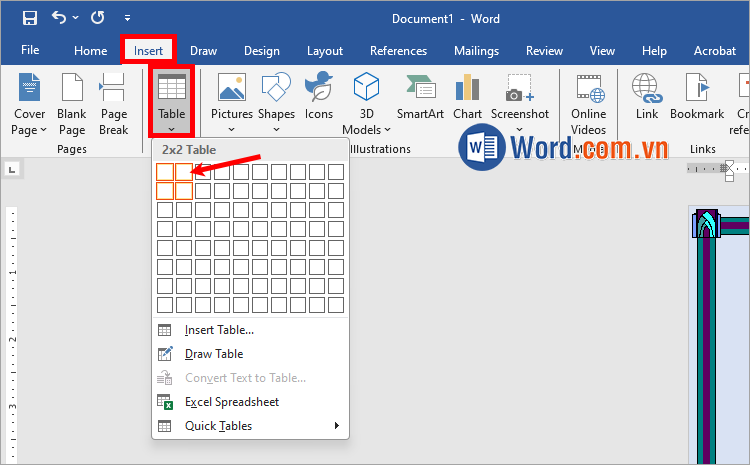Expand Quick Tables submenu arrow

click(x=337, y=425)
